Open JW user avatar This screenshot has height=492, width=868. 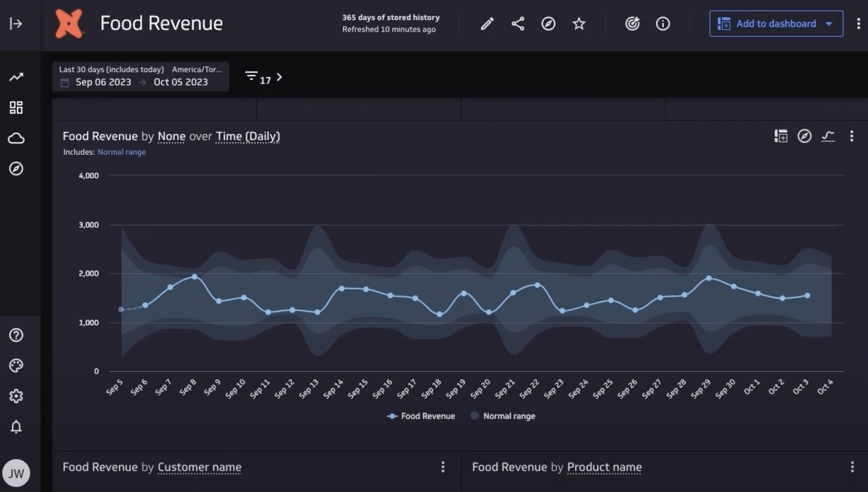click(x=16, y=473)
